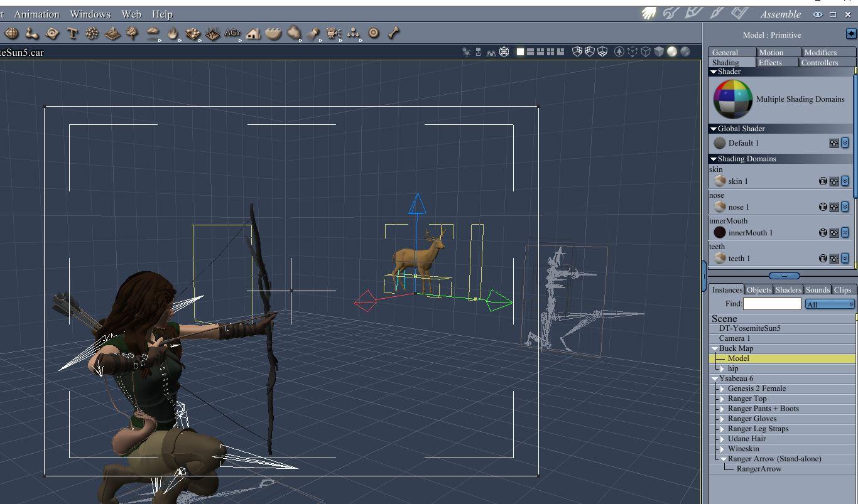Expand the hip node under Buck Map
Viewport: 858px width, 504px height.
click(x=722, y=369)
